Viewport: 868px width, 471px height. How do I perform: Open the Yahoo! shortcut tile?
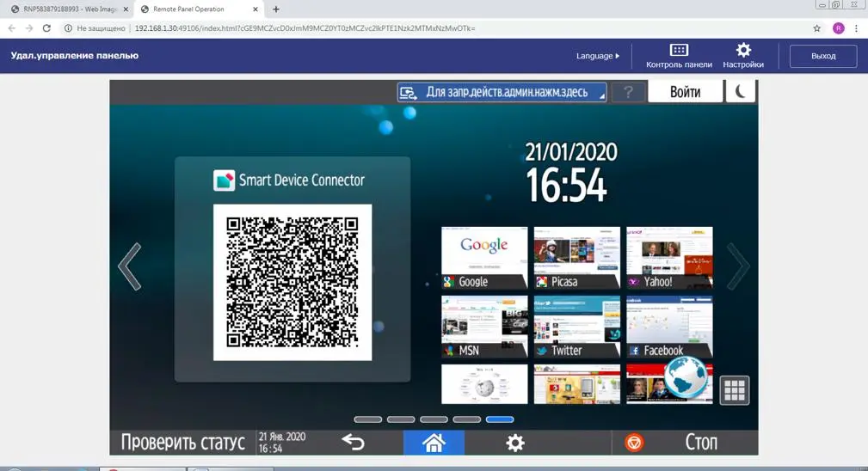669,258
